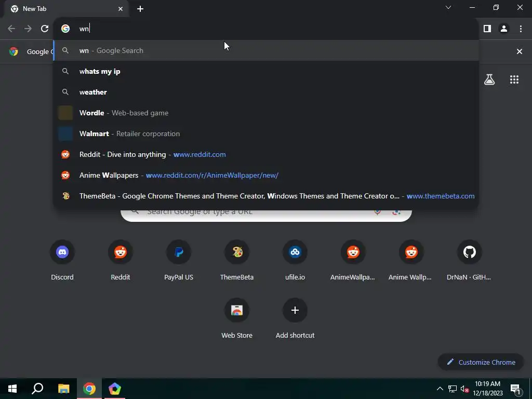Open the notification center icon
Viewport: 532px width, 399px height.
[x=515, y=389]
